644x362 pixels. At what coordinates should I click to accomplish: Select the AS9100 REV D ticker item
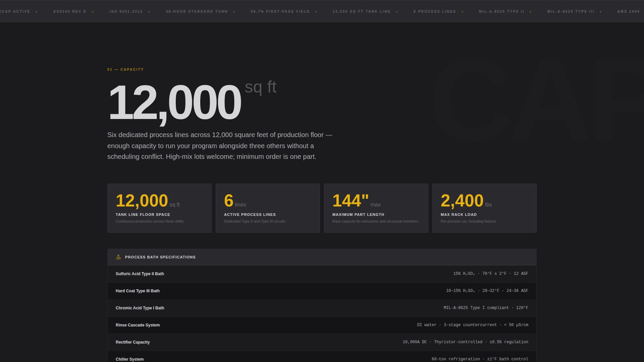click(69, 11)
